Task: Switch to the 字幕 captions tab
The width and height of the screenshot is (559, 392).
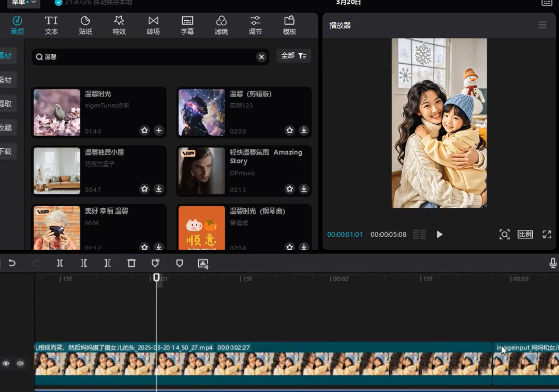Action: pyautogui.click(x=187, y=25)
